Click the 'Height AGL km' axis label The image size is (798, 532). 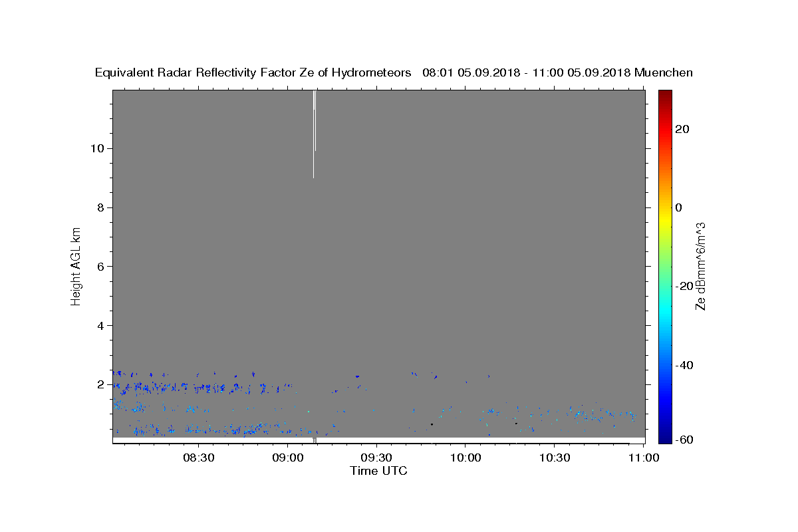point(76,265)
